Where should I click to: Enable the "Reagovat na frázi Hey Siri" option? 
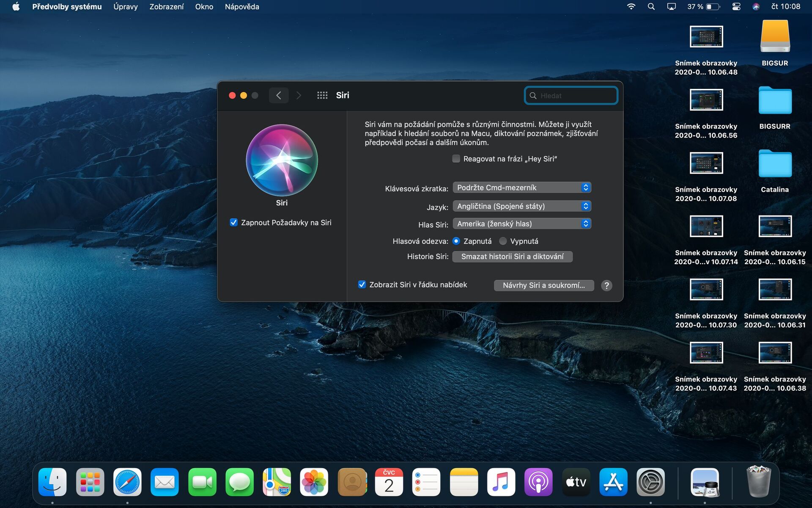(456, 158)
